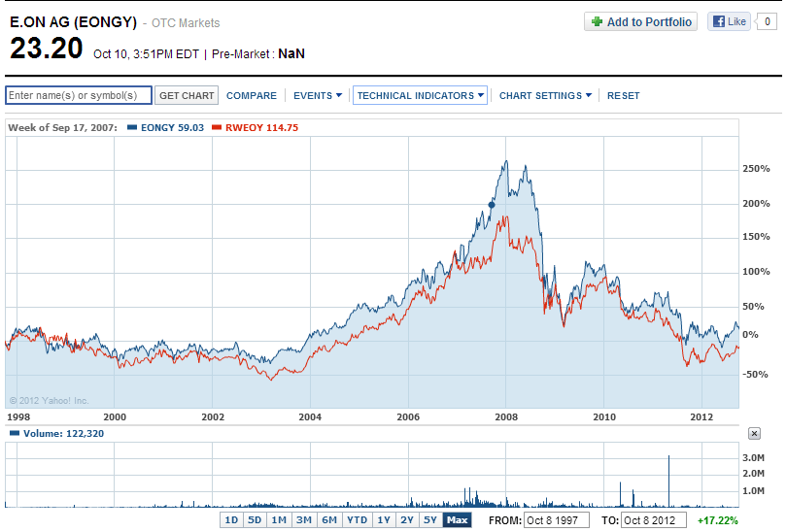Click the data point marker on EONGY line
This screenshot has width=787, height=532.
coord(492,205)
